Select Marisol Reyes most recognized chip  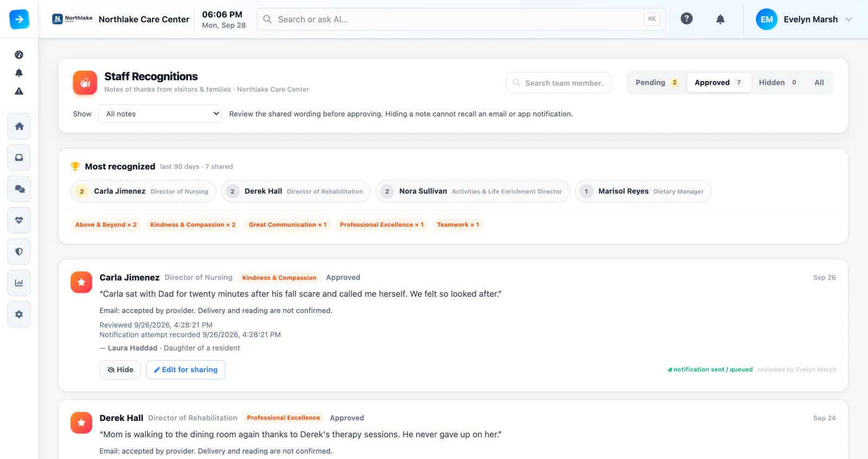[x=643, y=191]
